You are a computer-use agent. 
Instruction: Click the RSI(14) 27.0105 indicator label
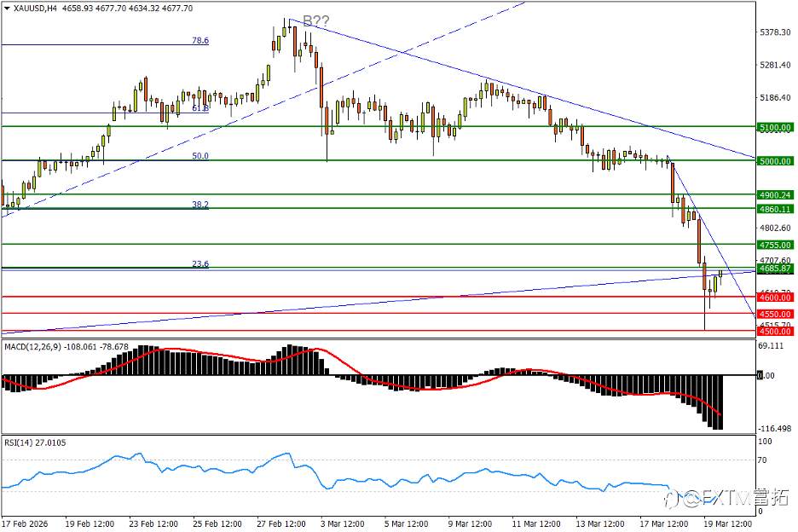click(x=35, y=442)
